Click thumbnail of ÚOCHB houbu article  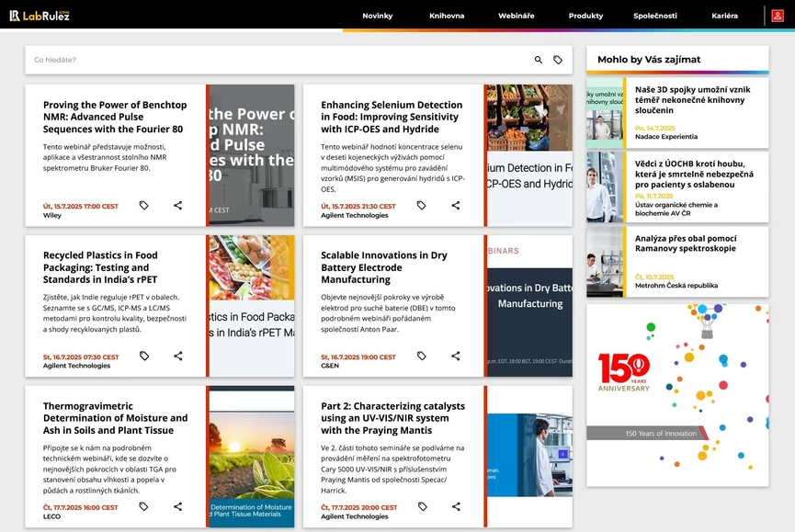click(x=605, y=187)
